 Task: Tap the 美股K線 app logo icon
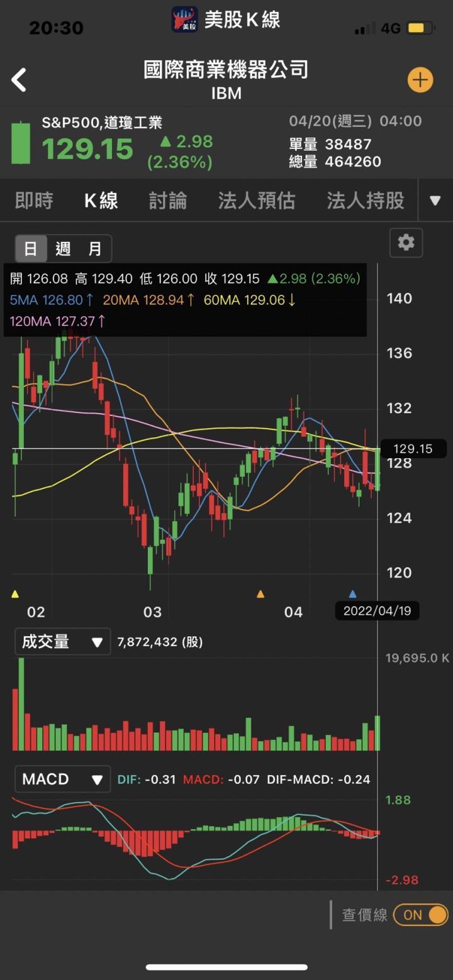pyautogui.click(x=185, y=19)
